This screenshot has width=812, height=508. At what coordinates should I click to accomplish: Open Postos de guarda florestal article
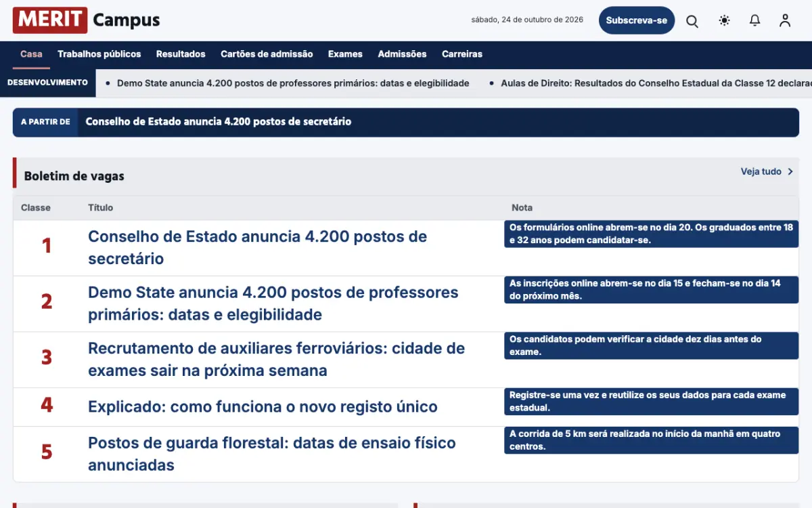[x=272, y=454]
